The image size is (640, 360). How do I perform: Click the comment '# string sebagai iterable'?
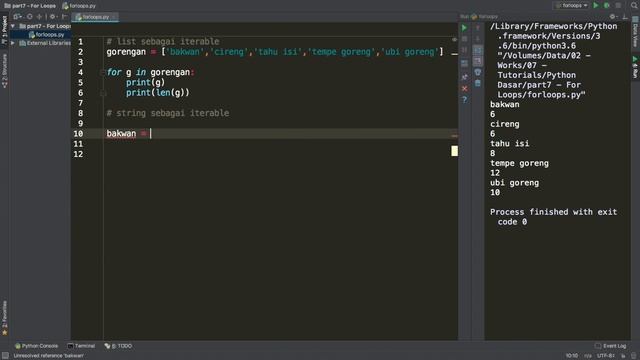click(168, 113)
